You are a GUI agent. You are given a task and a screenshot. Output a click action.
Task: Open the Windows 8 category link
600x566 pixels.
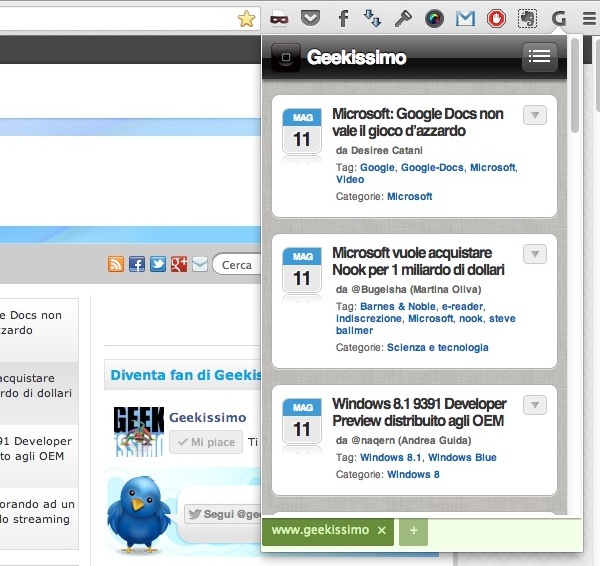tap(413, 474)
